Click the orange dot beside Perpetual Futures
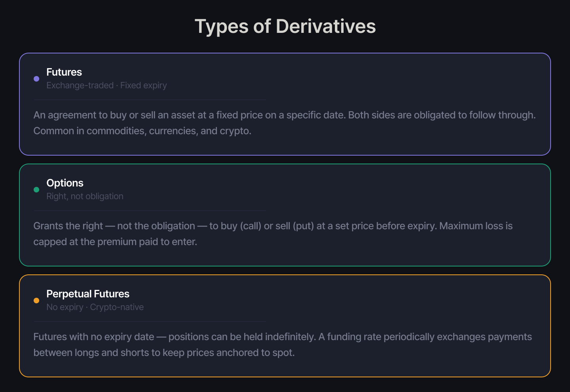Screen dimensions: 570x392 coord(36,301)
